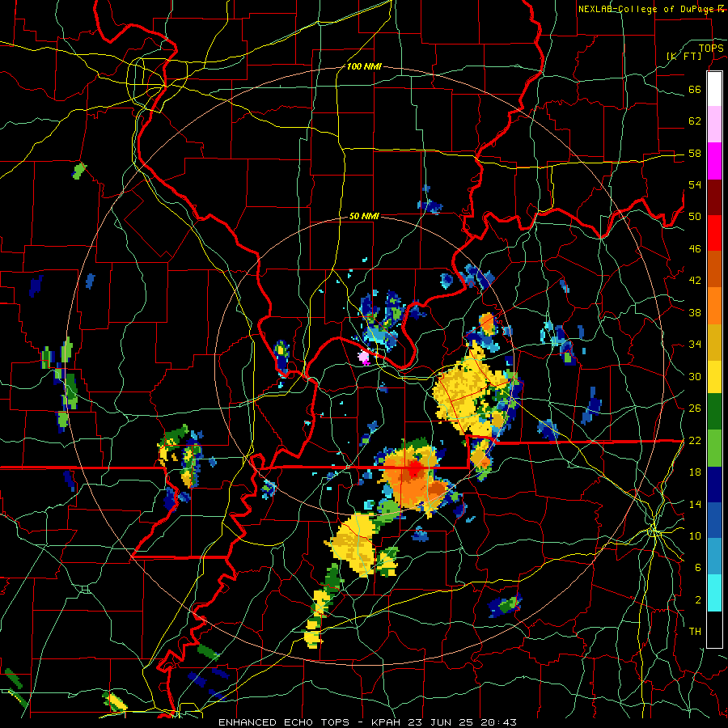The width and height of the screenshot is (728, 728).
Task: Click the 62 value on the tops scale
Action: pyautogui.click(x=695, y=121)
